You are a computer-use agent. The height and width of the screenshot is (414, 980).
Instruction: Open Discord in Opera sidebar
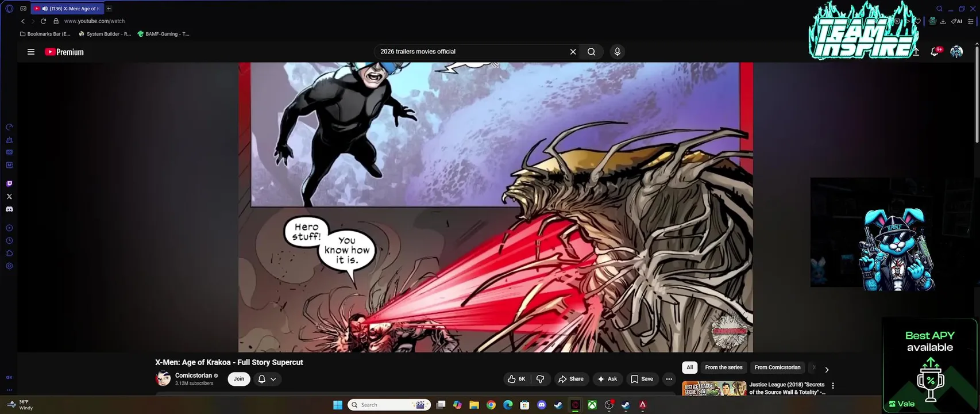point(9,209)
